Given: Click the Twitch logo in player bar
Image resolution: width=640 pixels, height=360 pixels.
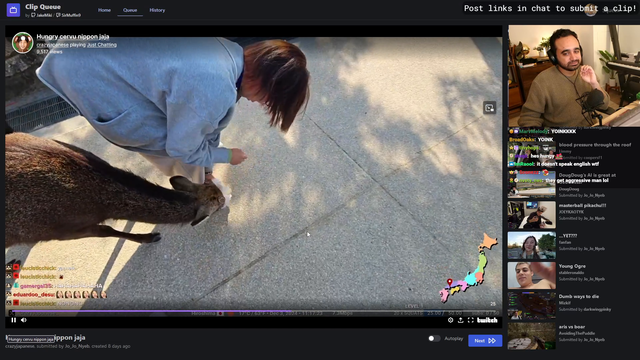Looking at the screenshot, I should click(487, 320).
